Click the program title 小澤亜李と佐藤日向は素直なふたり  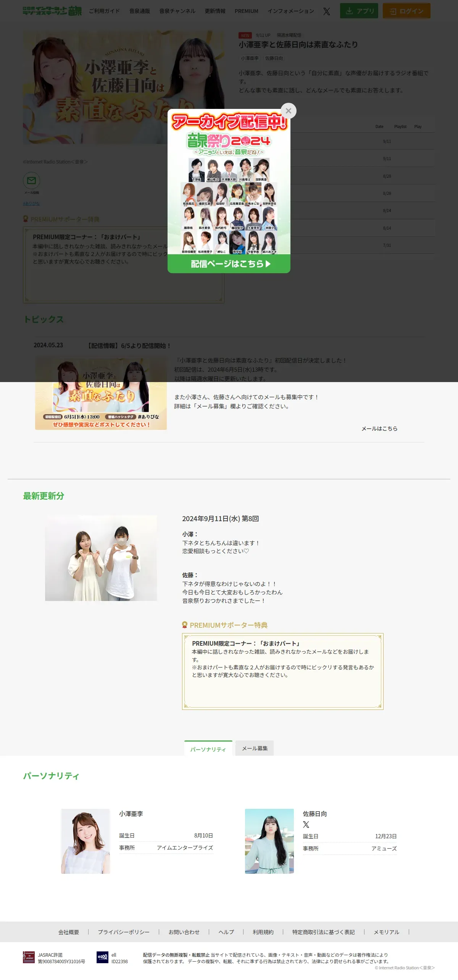pos(298,45)
